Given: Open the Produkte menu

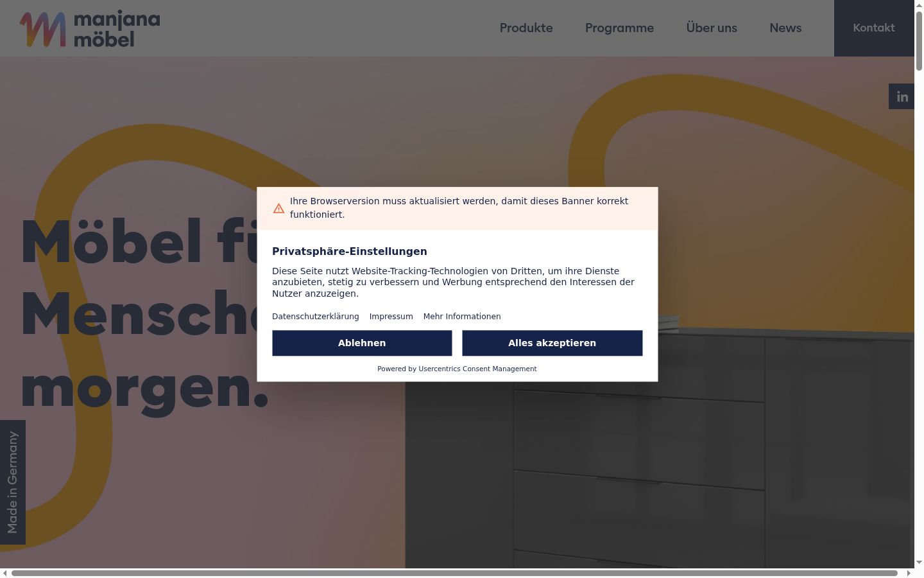Looking at the screenshot, I should click(x=526, y=28).
